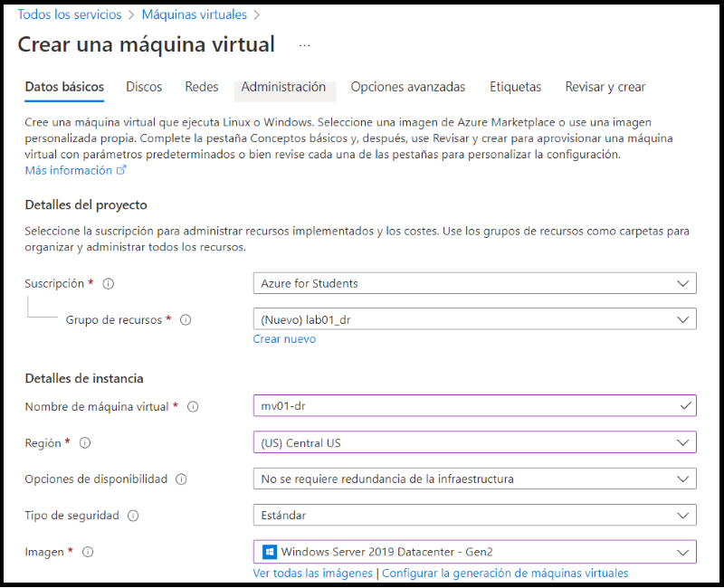This screenshot has width=724, height=588.
Task: Open the Grupo de recursos dropdown
Action: (x=474, y=319)
